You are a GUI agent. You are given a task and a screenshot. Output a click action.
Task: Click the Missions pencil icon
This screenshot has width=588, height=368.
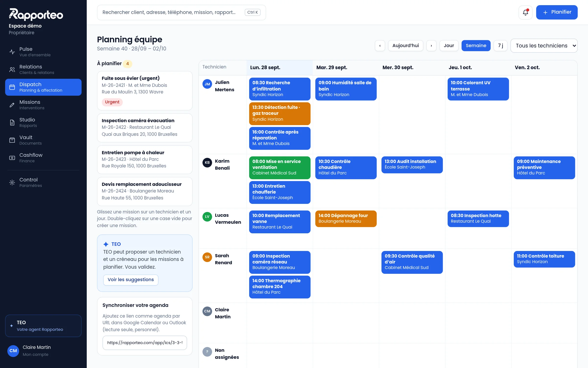(x=12, y=105)
